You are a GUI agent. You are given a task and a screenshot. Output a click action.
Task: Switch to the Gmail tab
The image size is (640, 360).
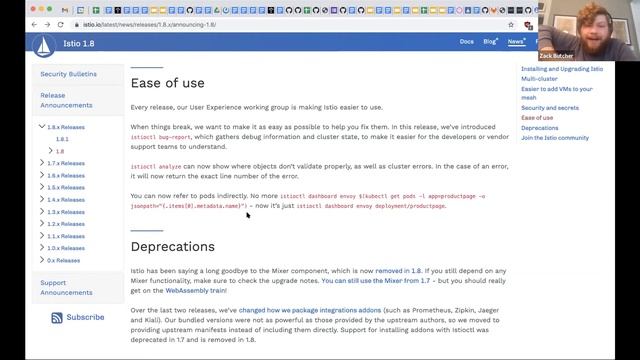[x=64, y=10]
